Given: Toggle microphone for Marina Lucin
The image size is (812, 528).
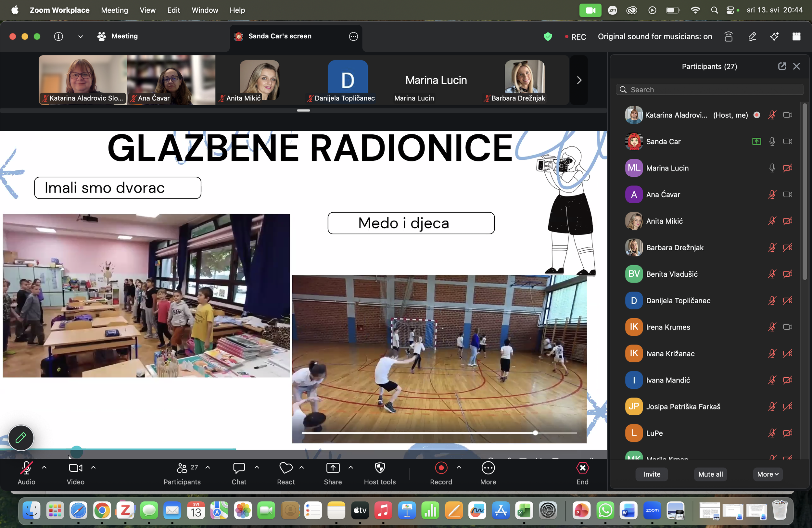Looking at the screenshot, I should [772, 168].
